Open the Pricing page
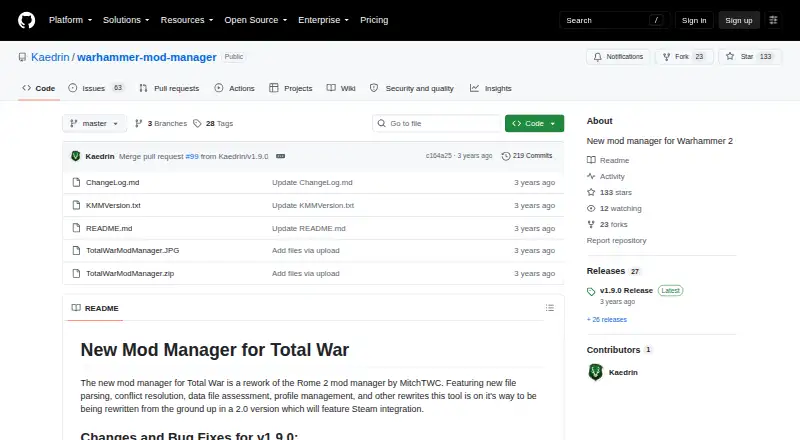The image size is (800, 440). point(374,20)
